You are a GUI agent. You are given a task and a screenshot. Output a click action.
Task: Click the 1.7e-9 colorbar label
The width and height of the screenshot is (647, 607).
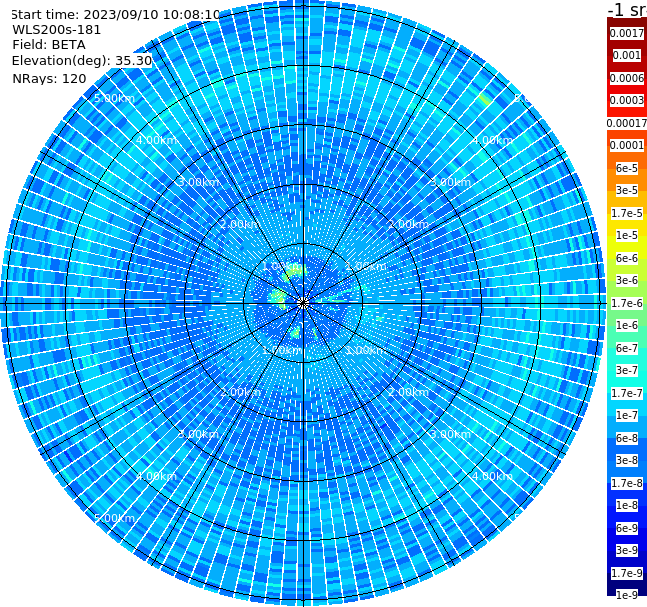(x=627, y=573)
